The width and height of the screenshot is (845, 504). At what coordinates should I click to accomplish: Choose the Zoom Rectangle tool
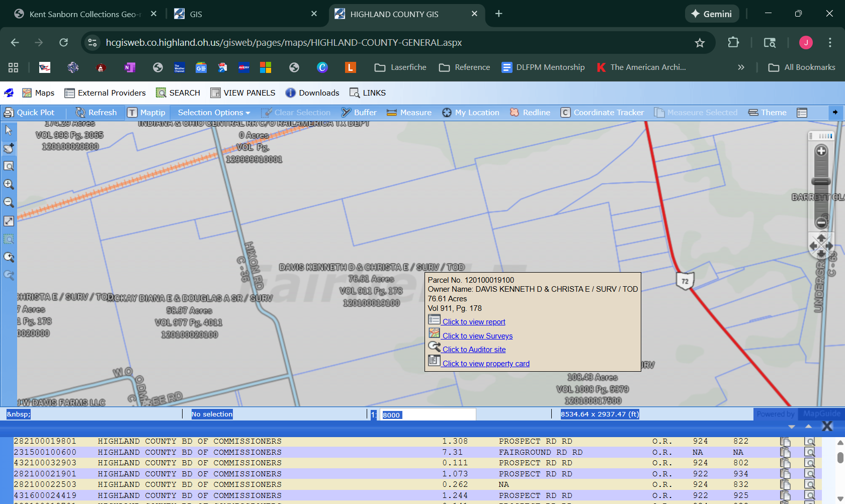click(x=9, y=166)
